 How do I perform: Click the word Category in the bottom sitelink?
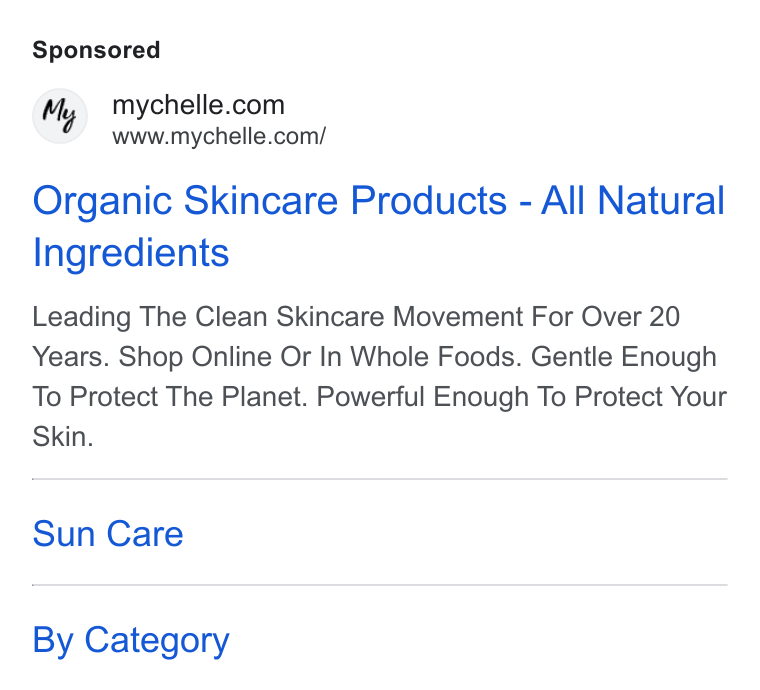click(x=157, y=641)
